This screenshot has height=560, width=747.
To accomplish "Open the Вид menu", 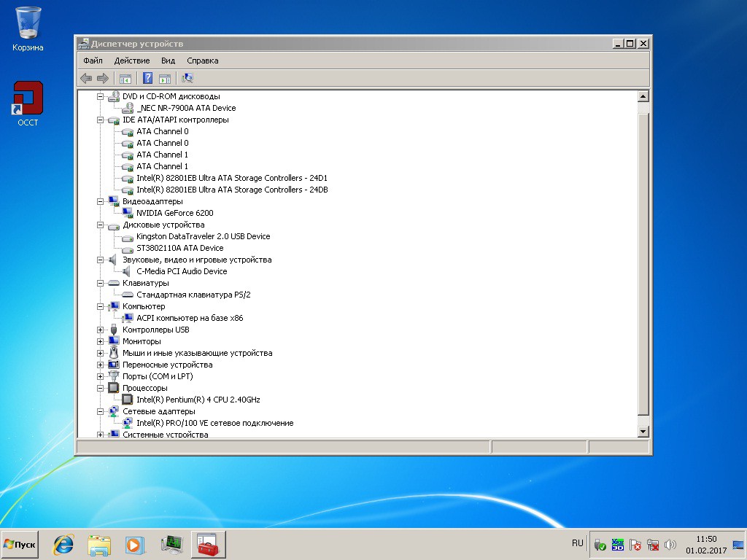I will point(169,61).
